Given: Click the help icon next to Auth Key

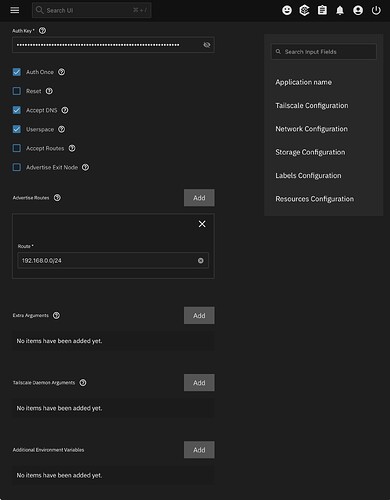Looking at the screenshot, I should tap(42, 31).
